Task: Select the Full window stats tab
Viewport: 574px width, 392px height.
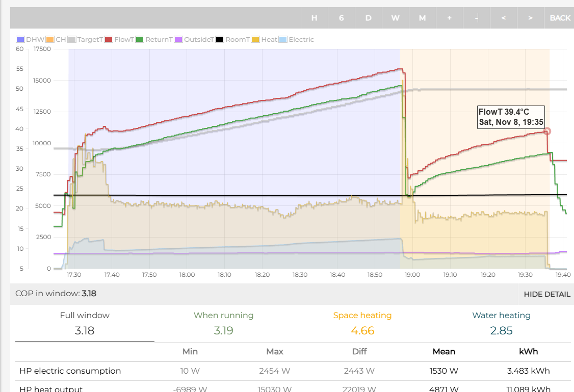Action: [85, 323]
